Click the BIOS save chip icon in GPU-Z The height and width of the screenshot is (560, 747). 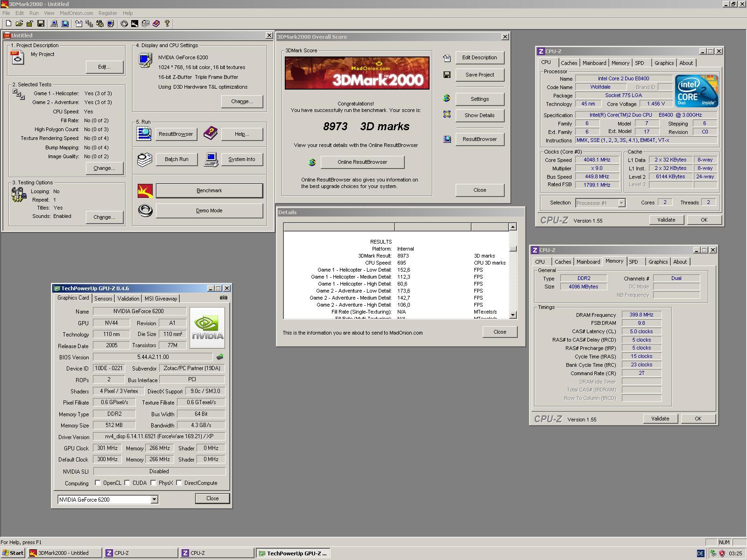click(220, 357)
